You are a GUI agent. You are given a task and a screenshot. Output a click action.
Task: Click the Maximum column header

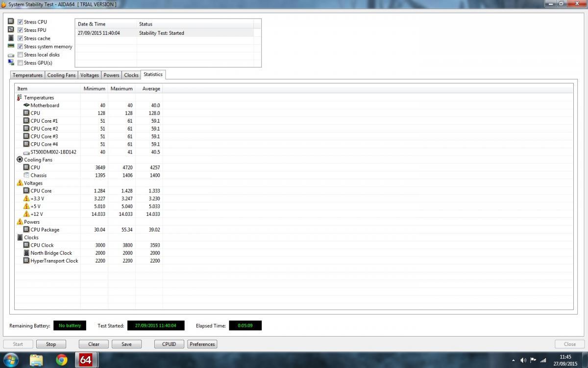tap(122, 89)
